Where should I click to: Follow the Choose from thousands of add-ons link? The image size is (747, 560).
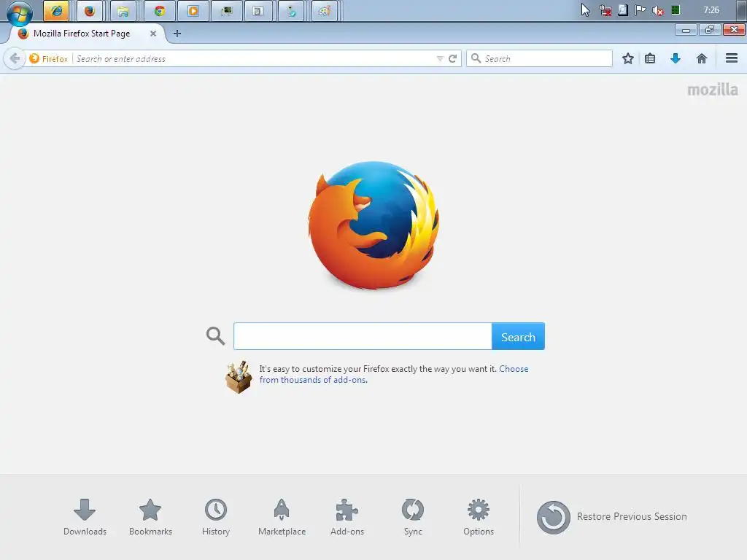pos(394,374)
